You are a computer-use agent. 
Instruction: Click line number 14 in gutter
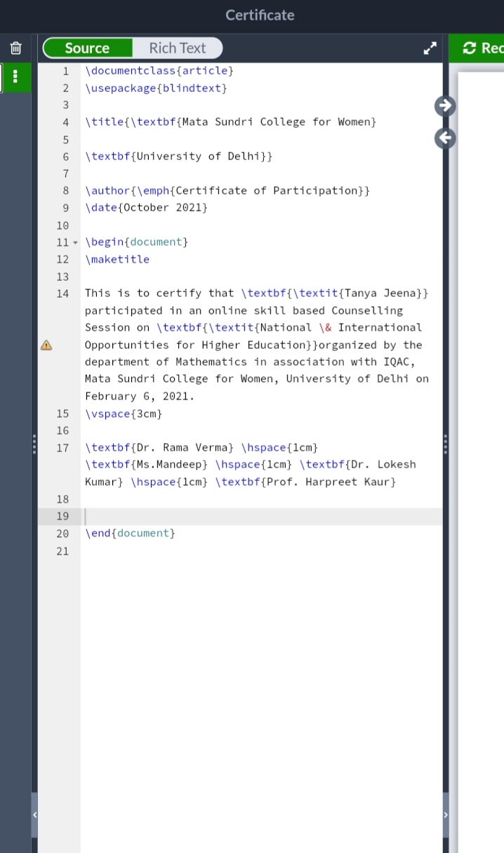[x=63, y=293]
